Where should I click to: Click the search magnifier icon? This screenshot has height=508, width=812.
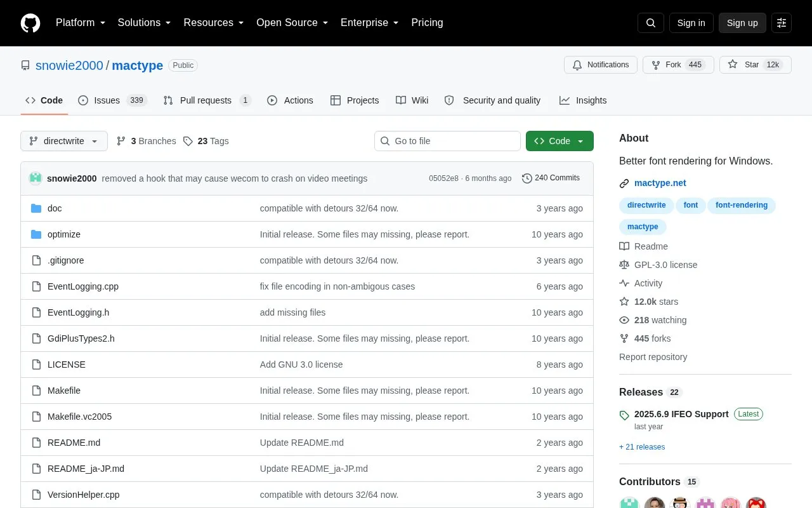(x=651, y=23)
